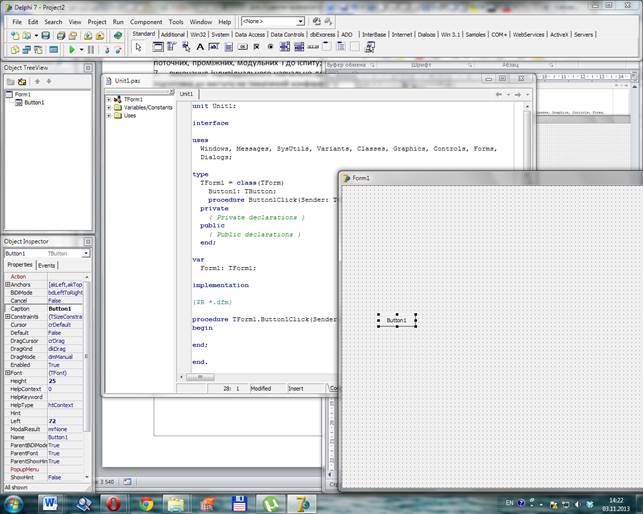Run the project with the green arrow
This screenshot has width=643, height=514.
[x=72, y=50]
